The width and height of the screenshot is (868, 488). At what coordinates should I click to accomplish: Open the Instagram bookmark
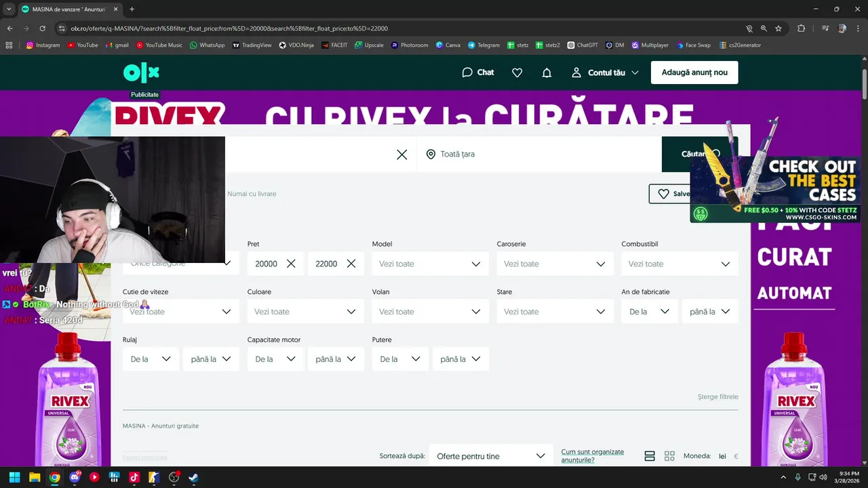tap(43, 45)
